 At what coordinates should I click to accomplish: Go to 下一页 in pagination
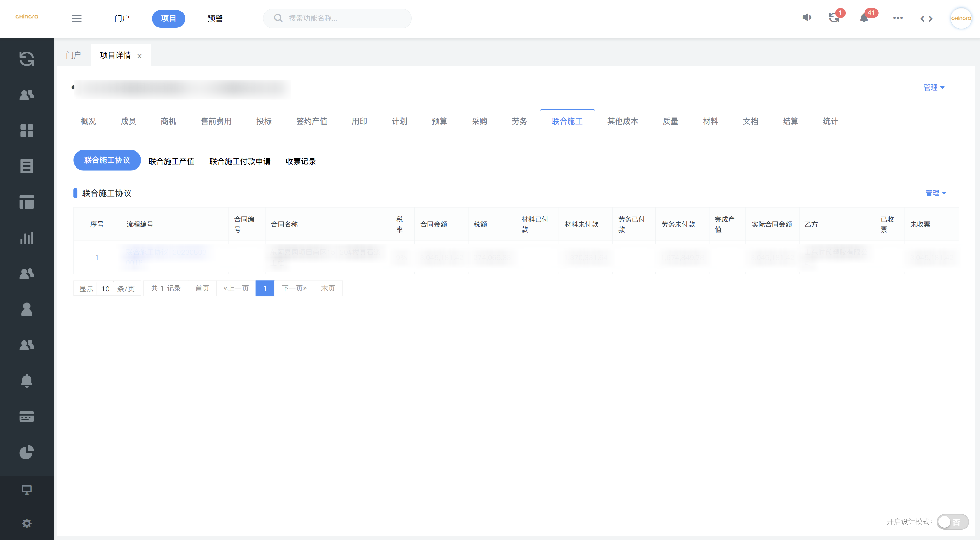tap(294, 288)
